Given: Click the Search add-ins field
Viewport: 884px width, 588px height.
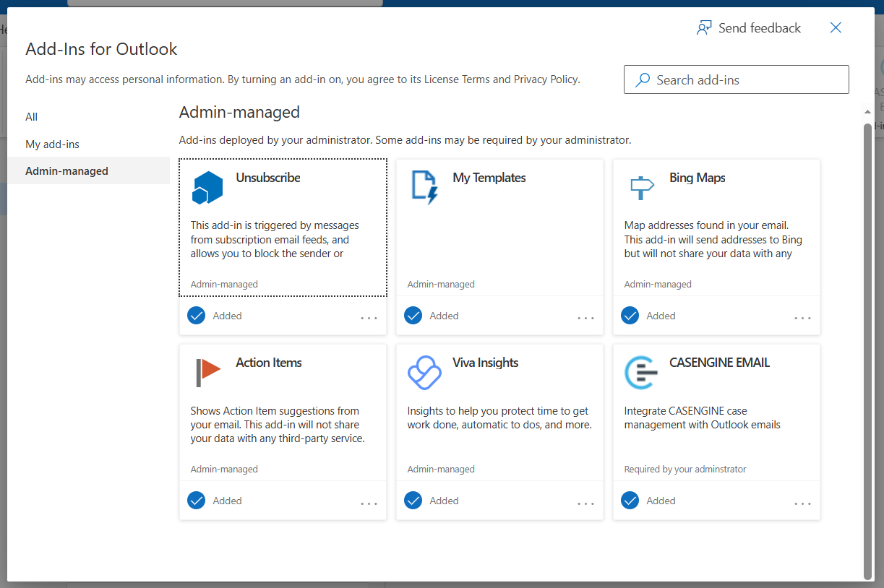Looking at the screenshot, I should coord(737,79).
